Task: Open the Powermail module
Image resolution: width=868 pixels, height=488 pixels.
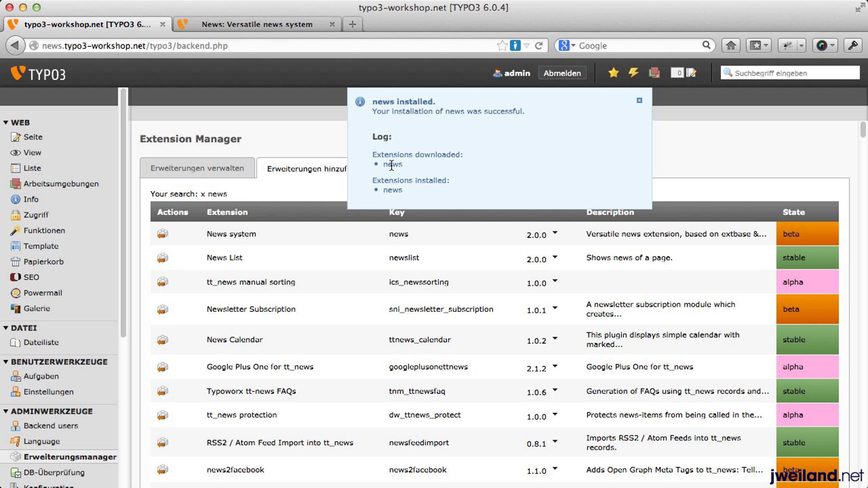Action: (x=43, y=293)
